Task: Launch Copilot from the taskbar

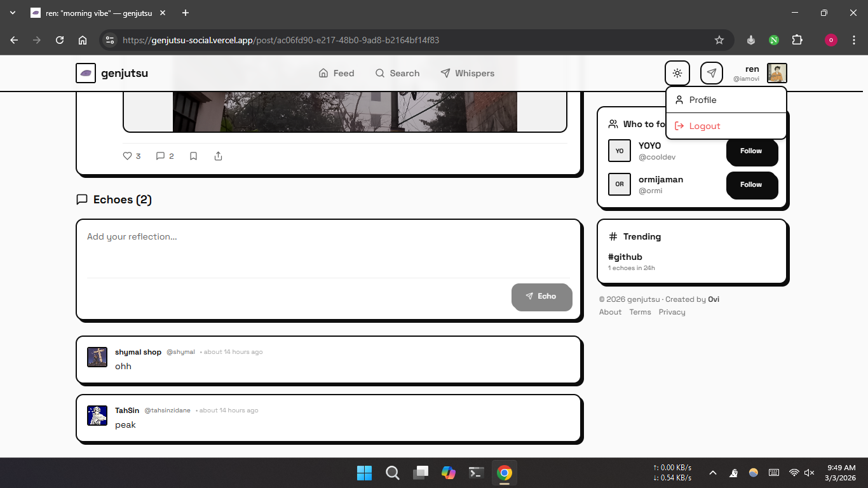Action: (449, 473)
